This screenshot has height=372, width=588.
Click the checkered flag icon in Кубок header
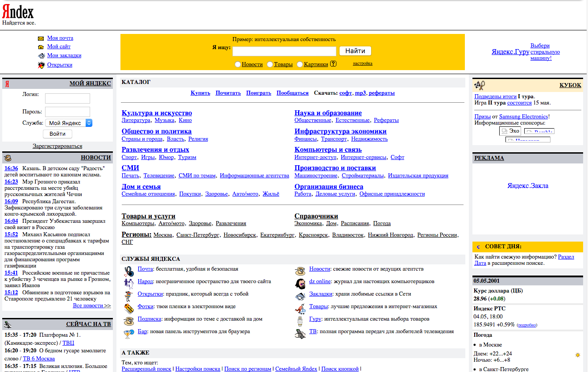pyautogui.click(x=480, y=85)
